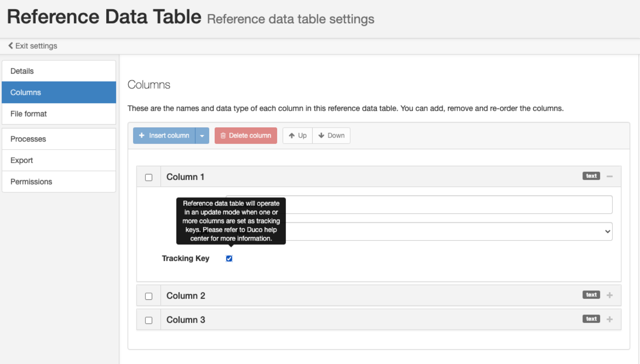Collapse Column 1 with the minus icon
This screenshot has width=640, height=364.
(x=609, y=176)
